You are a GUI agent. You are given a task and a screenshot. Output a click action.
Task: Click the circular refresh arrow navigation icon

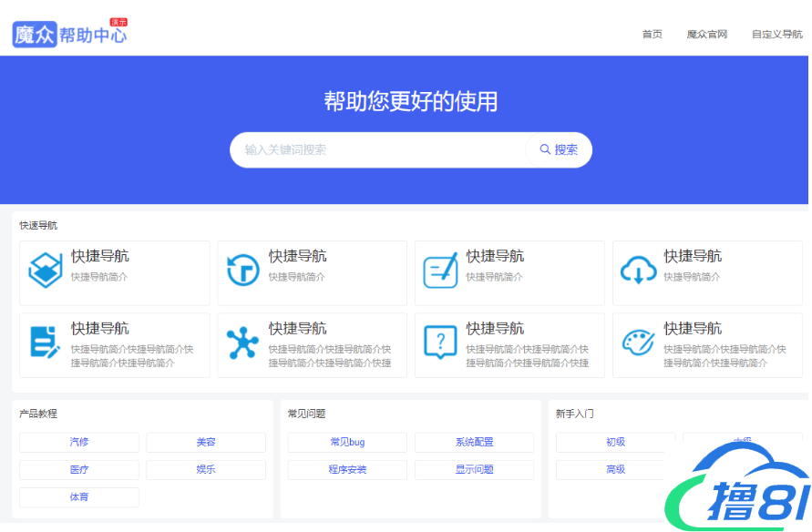[243, 271]
